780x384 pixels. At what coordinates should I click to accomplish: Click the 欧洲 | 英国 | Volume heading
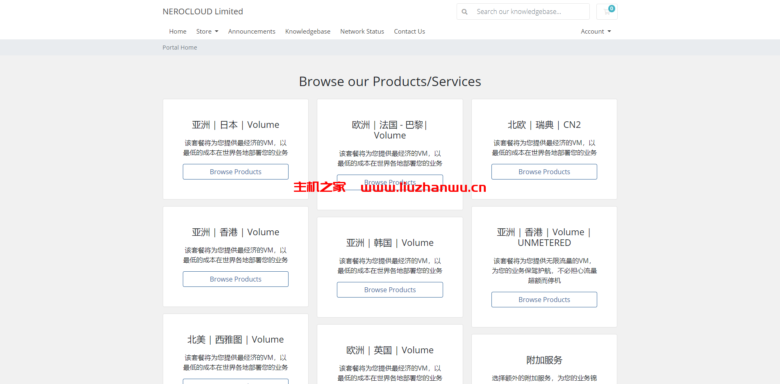[x=390, y=350]
